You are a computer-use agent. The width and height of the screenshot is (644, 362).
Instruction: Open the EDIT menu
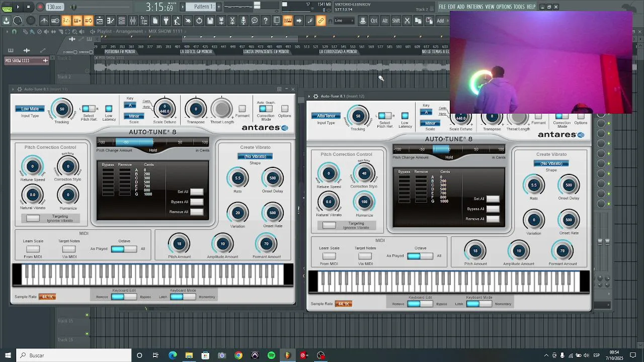(452, 7)
